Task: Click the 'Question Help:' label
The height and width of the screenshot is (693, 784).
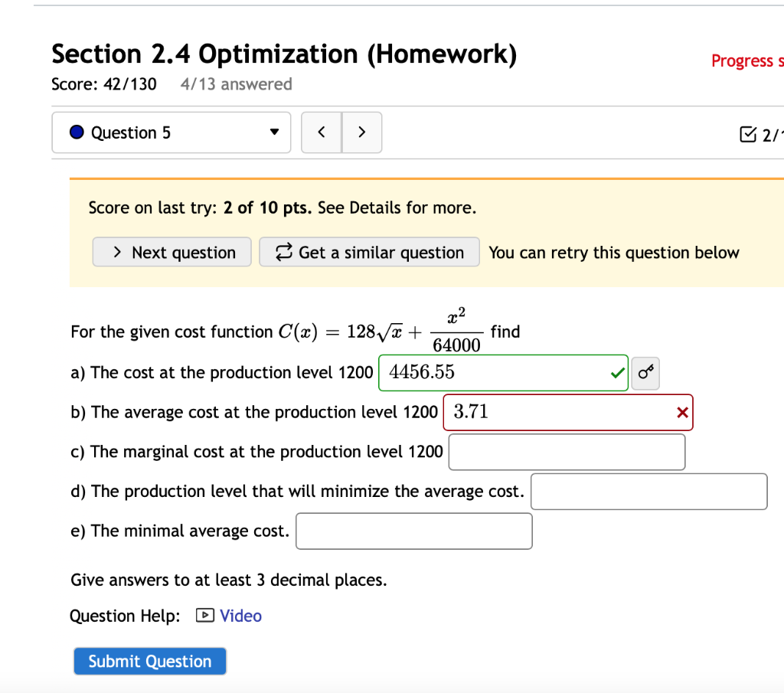Action: 125,616
